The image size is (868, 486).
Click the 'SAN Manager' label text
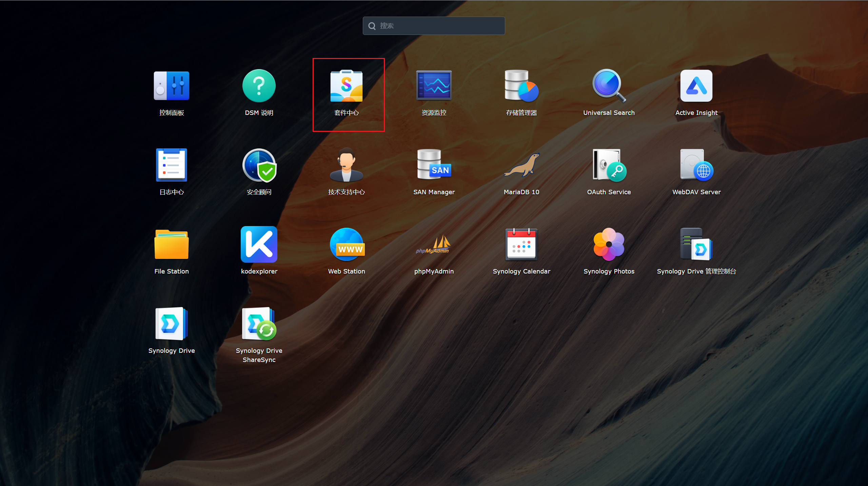(x=434, y=192)
